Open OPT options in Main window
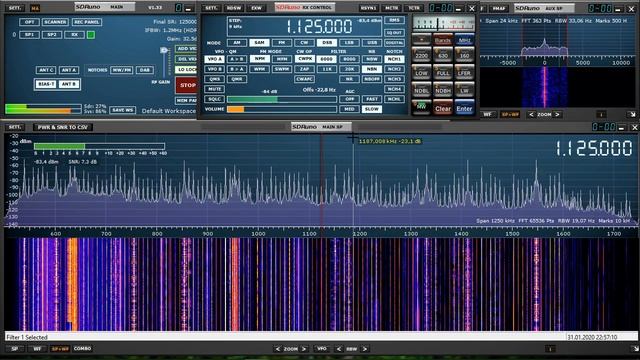The height and width of the screenshot is (360, 640). pyautogui.click(x=29, y=22)
